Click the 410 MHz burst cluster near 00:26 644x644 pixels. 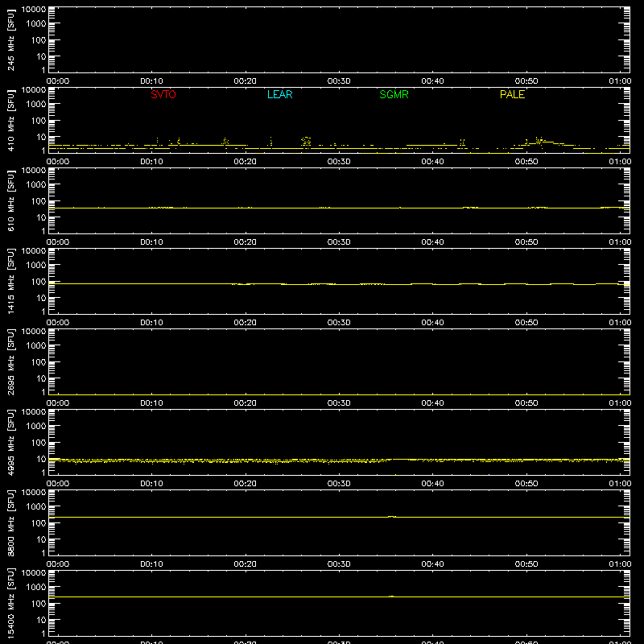point(306,142)
